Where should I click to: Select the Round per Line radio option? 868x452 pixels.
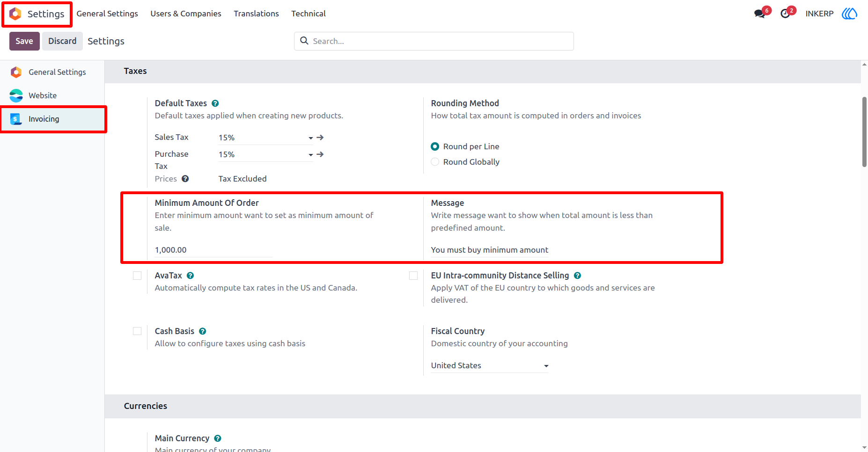pyautogui.click(x=435, y=146)
